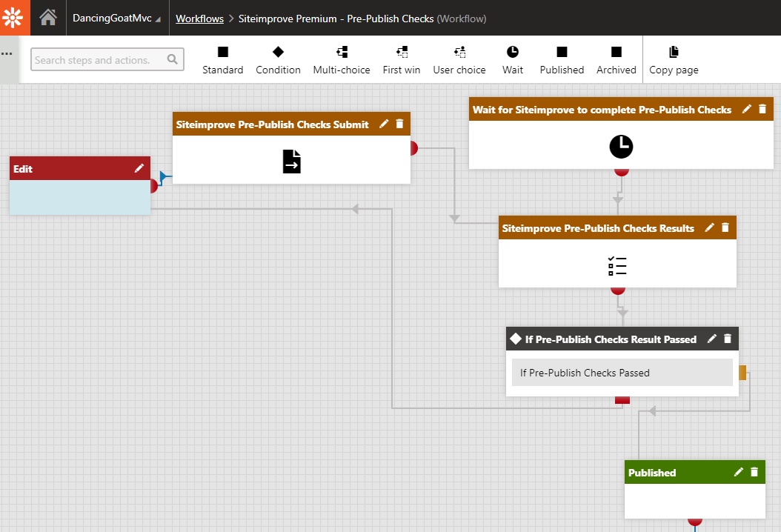Screen dimensions: 781x532
Task: Delete the Siteimprove Pre-Publish Checks Results step
Action: click(x=725, y=227)
